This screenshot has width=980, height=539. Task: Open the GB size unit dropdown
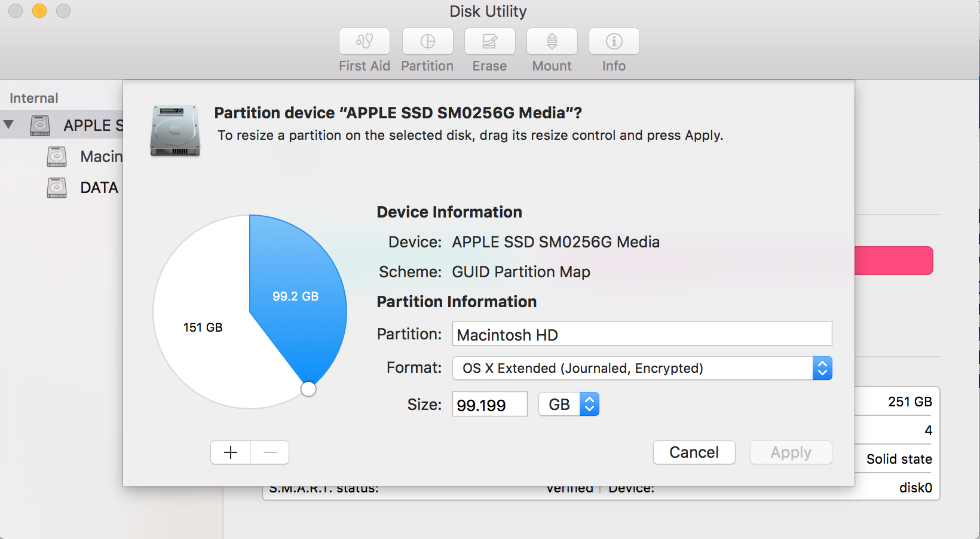point(569,405)
